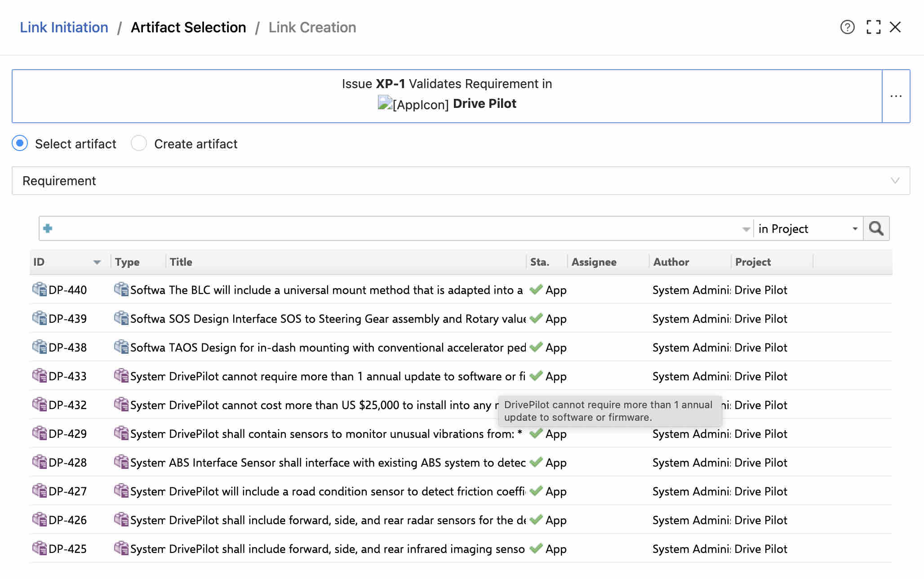This screenshot has width=924, height=579.
Task: Expand the query field dropdown arrow
Action: coord(746,229)
